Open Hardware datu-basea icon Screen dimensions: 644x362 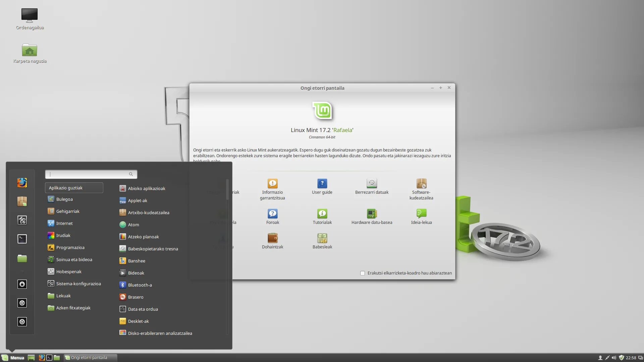372,217
